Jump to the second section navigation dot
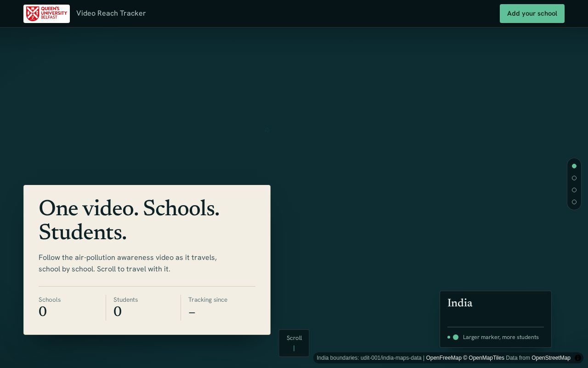 tap(574, 178)
